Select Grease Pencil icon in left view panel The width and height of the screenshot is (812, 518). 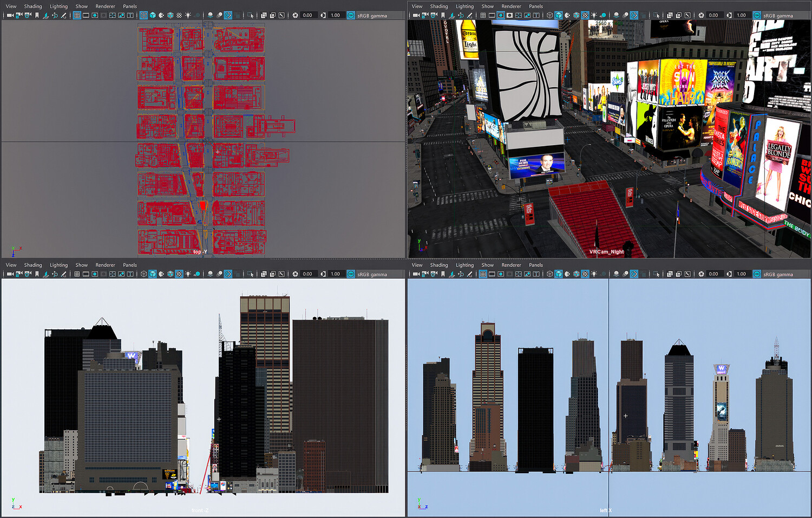click(x=469, y=274)
